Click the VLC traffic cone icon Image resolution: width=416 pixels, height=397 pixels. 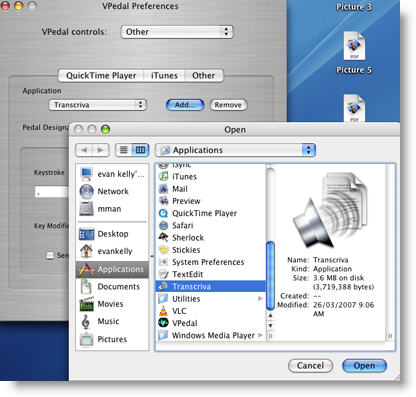coord(163,311)
